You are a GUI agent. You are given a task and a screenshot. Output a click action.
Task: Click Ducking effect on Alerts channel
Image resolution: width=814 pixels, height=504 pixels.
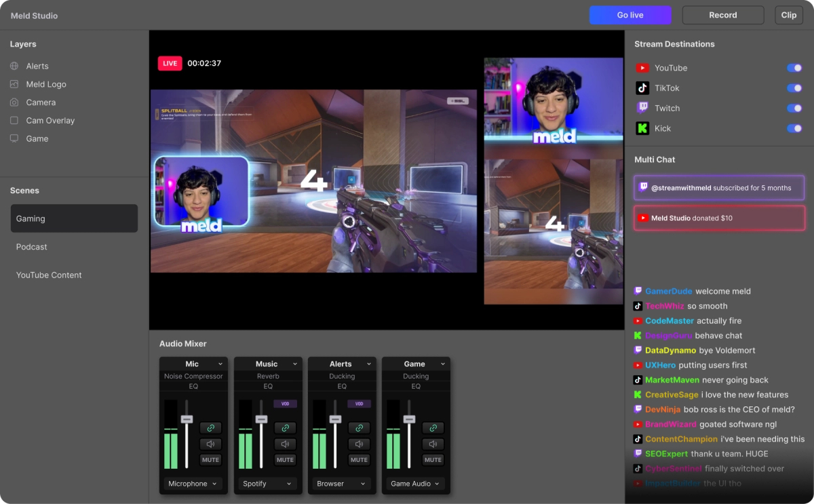tap(342, 376)
